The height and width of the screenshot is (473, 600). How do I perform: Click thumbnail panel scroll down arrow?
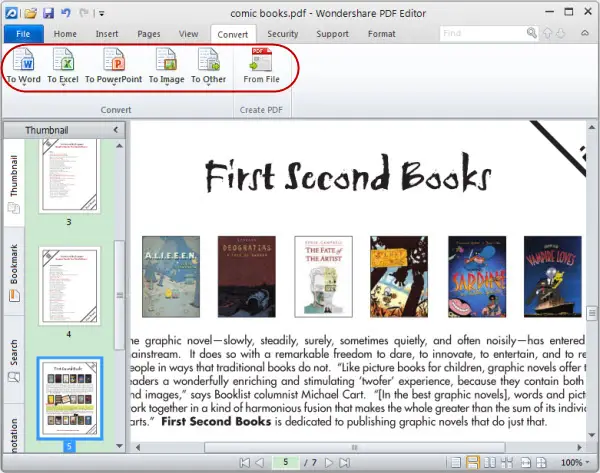point(120,446)
